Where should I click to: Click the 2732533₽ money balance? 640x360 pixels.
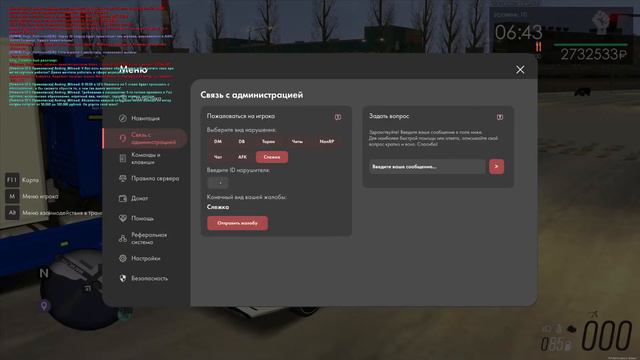point(594,54)
